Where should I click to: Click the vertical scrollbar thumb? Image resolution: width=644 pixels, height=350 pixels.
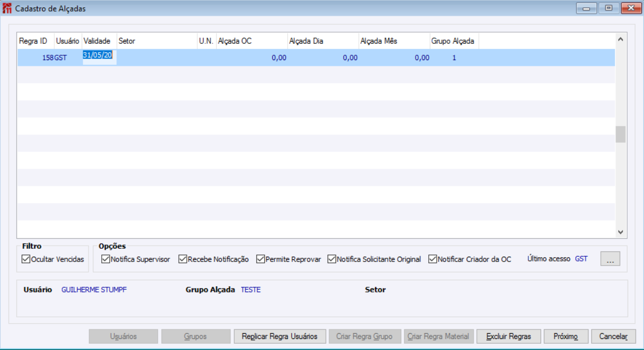click(x=620, y=134)
